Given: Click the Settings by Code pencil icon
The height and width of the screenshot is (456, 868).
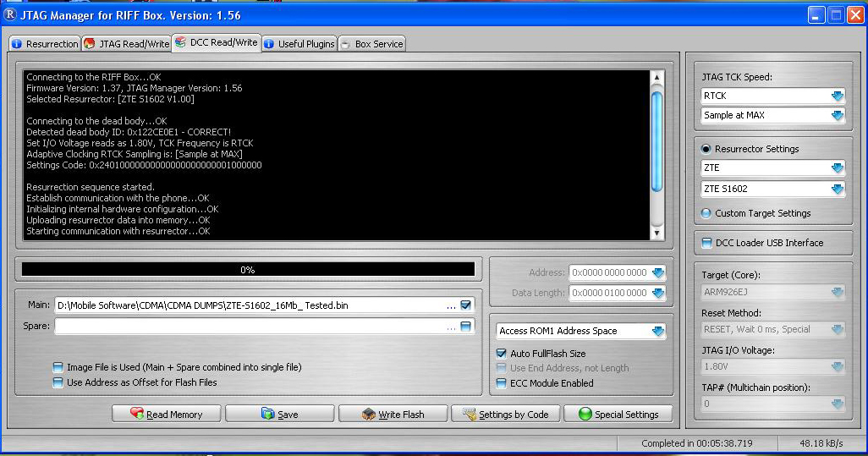Looking at the screenshot, I should 470,414.
